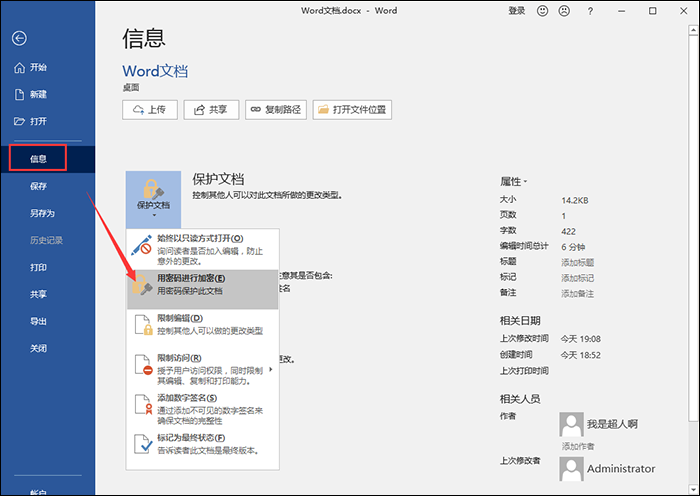The width and height of the screenshot is (700, 496).
Task: Choose 添加数字签名 from the menu
Action: click(x=203, y=409)
